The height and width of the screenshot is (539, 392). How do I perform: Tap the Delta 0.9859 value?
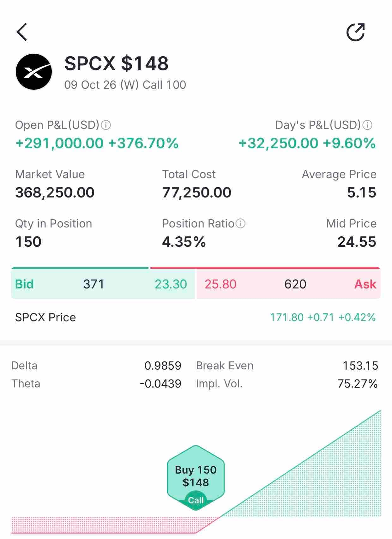tap(163, 366)
